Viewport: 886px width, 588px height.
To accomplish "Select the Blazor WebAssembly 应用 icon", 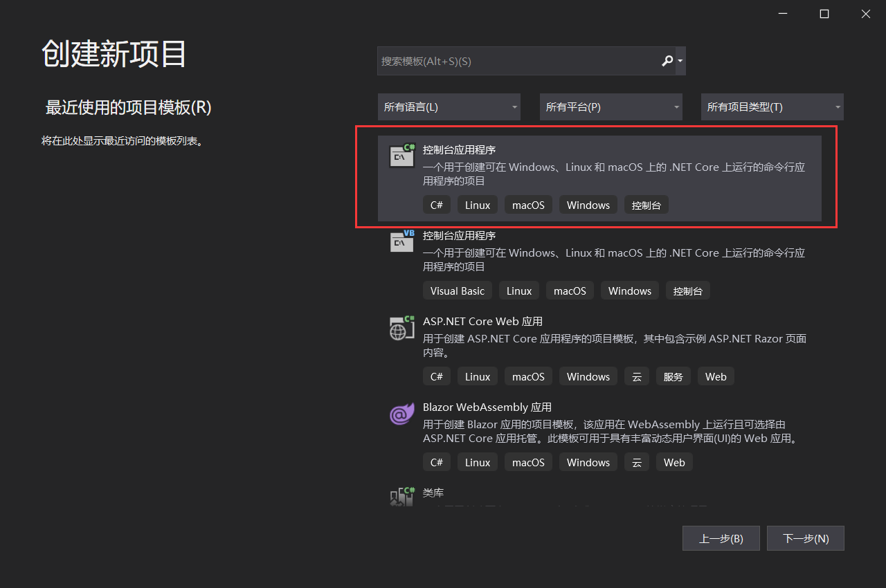I will [401, 413].
